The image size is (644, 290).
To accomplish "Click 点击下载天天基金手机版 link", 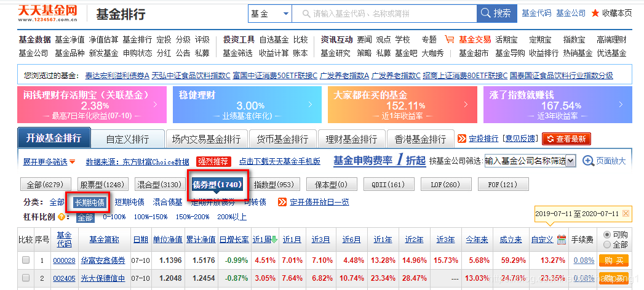I will pyautogui.click(x=280, y=162).
